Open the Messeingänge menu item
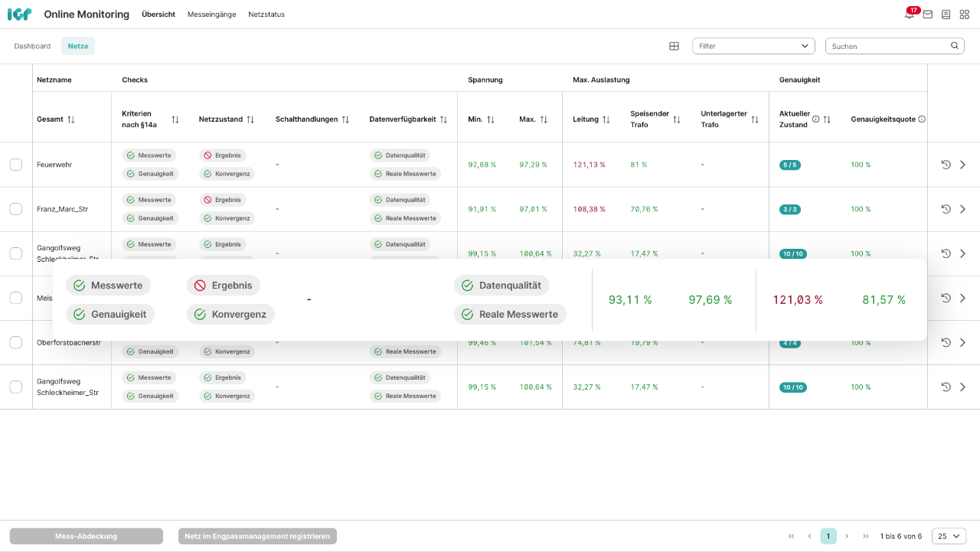 click(211, 15)
